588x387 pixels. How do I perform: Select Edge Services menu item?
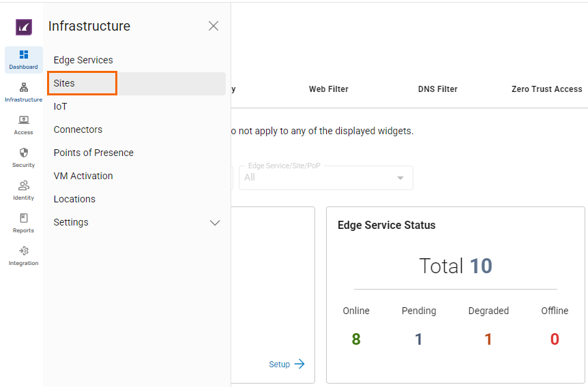[x=83, y=60]
